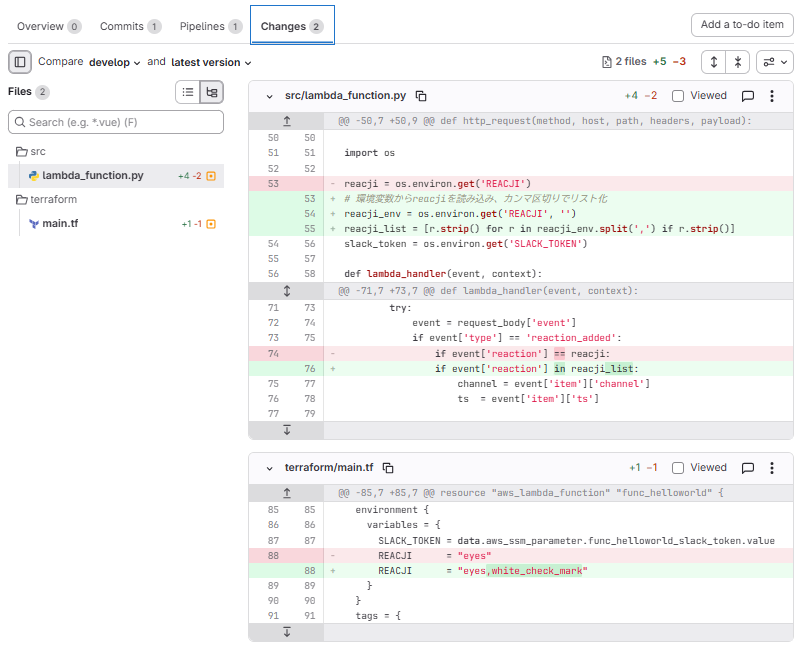The image size is (802, 647).
Task: Select main.tf in the file tree
Action: (60, 223)
